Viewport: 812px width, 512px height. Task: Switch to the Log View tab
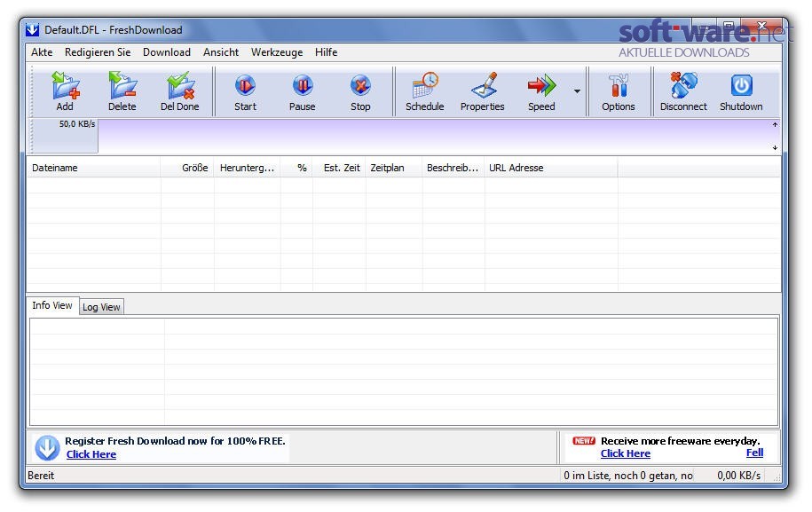point(101,307)
